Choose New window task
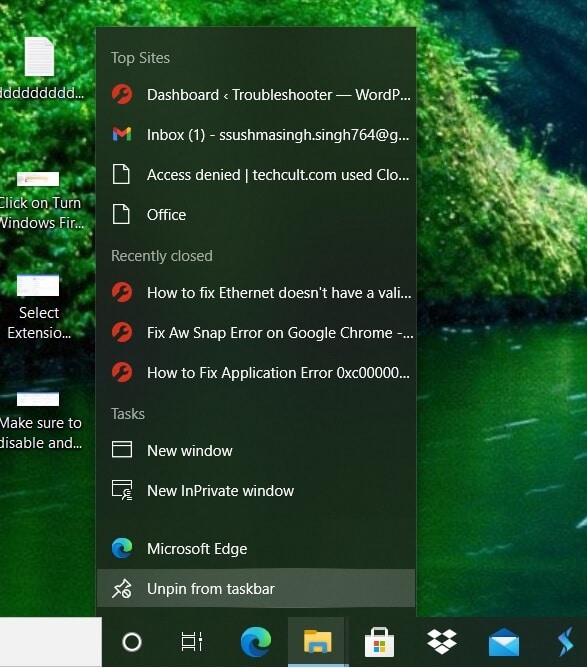This screenshot has width=587, height=668. pos(256,451)
